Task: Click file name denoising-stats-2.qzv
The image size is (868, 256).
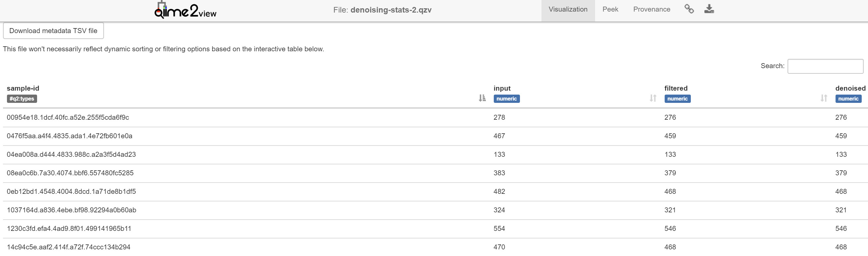Action: pos(391,10)
